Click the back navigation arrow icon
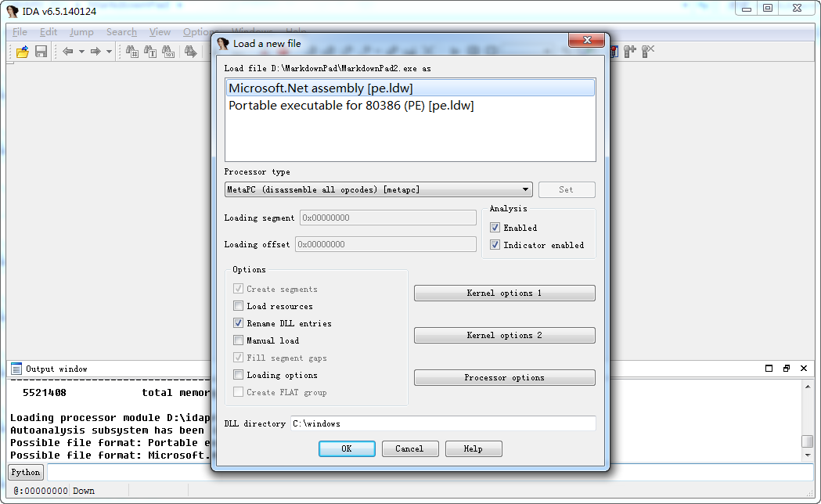The image size is (821, 504). tap(67, 52)
